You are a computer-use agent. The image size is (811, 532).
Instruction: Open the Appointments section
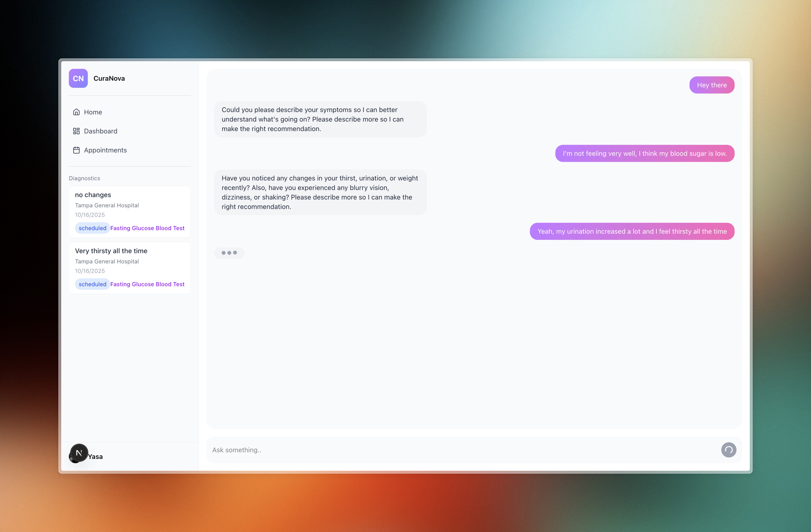105,150
